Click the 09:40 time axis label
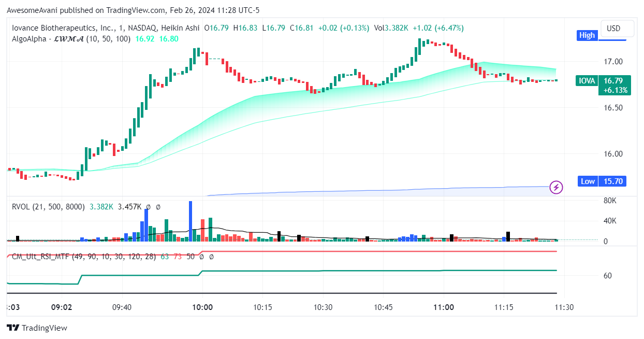 [122, 307]
